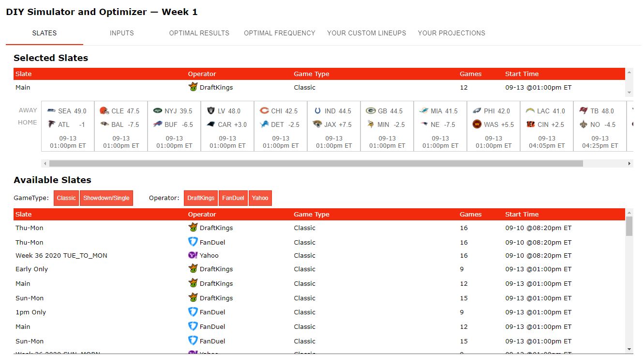Click Yahoo logo in Week 36 TUE_TO_MON row

(193, 255)
